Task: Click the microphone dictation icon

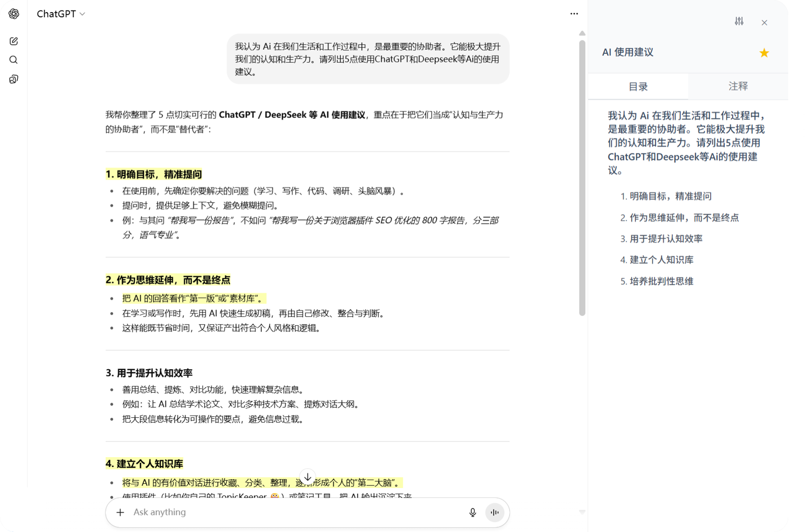Action: point(472,512)
